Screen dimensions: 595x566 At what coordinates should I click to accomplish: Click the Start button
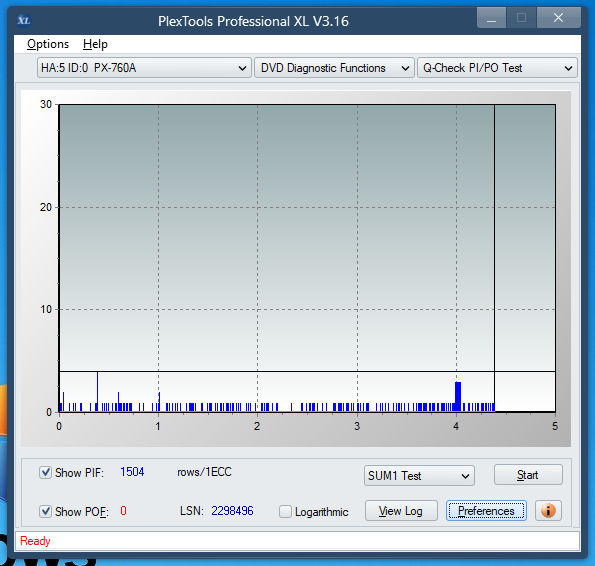pos(528,475)
